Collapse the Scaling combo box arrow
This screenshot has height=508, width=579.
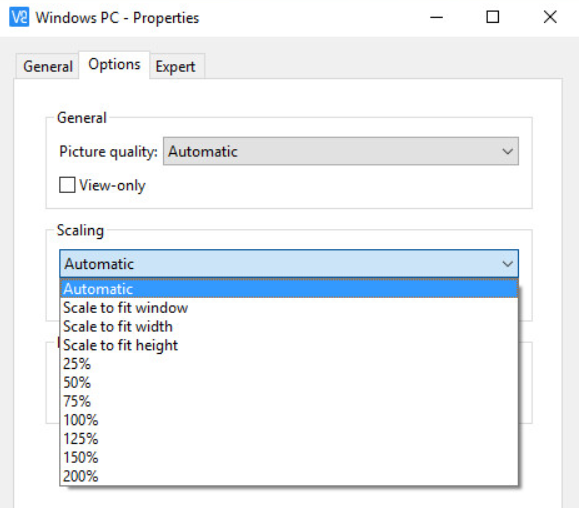click(x=508, y=264)
